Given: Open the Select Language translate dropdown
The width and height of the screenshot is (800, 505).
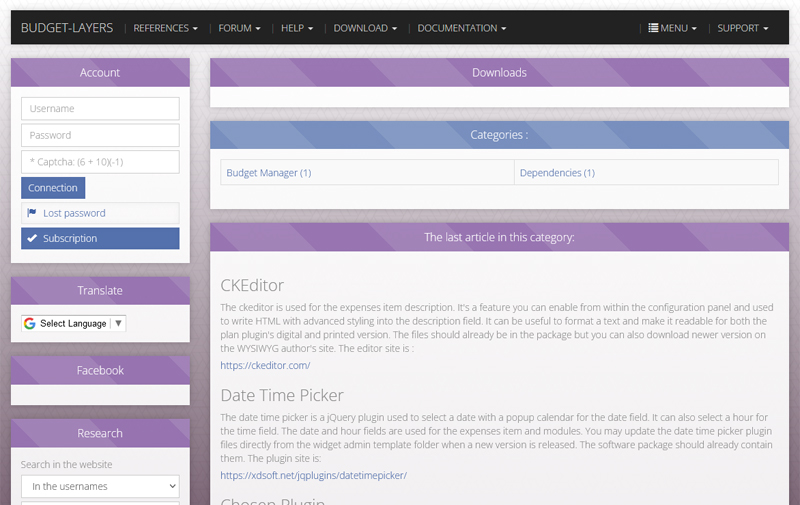Looking at the screenshot, I should pyautogui.click(x=73, y=323).
